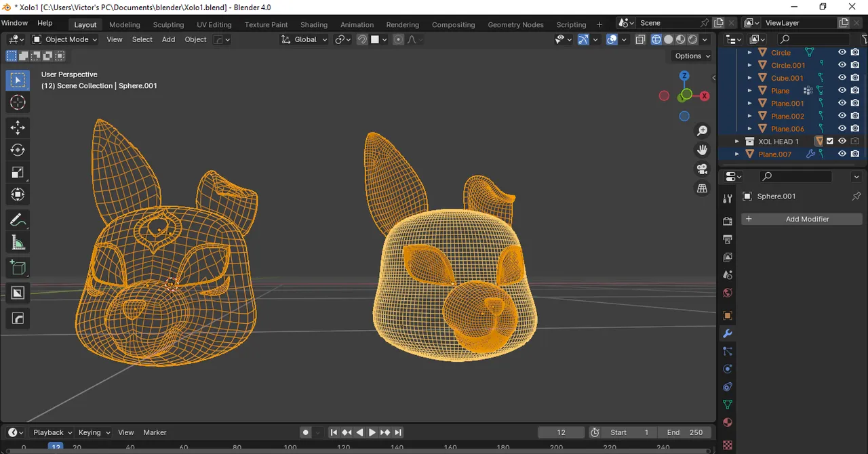This screenshot has width=868, height=454.
Task: Open the Render properties tab
Action: coord(728,221)
